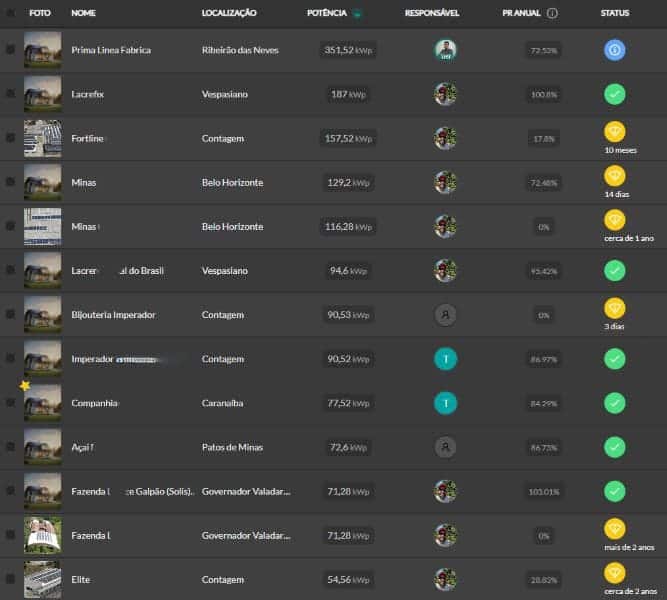Open the Bijouteria Imperador plant name
Viewport: 667px width, 600px height.
pyautogui.click(x=113, y=314)
